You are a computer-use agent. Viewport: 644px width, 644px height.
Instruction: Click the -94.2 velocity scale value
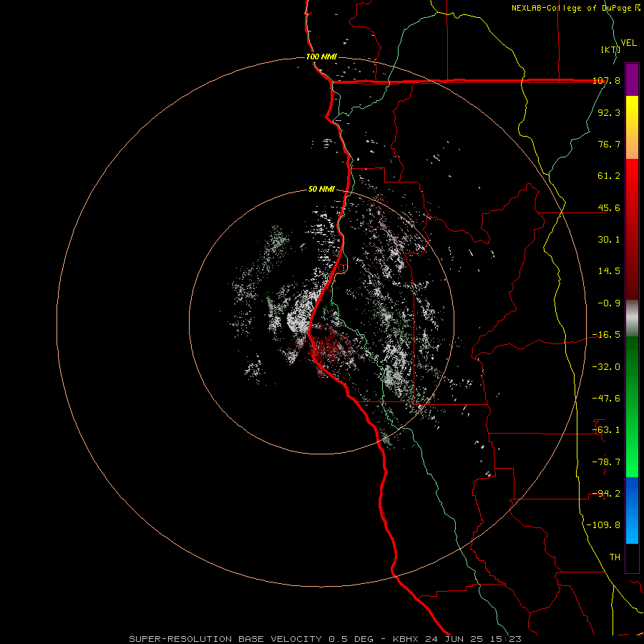(x=606, y=494)
